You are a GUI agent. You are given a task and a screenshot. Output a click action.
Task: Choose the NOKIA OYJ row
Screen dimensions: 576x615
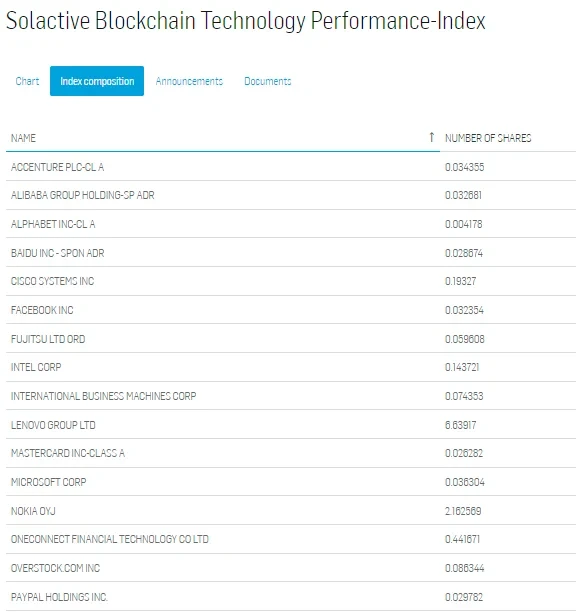tap(291, 510)
